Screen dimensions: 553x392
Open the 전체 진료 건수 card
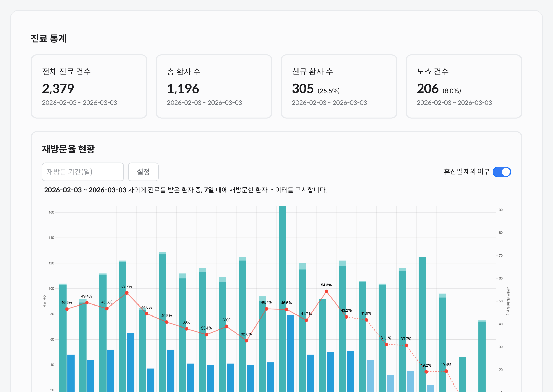tap(89, 86)
